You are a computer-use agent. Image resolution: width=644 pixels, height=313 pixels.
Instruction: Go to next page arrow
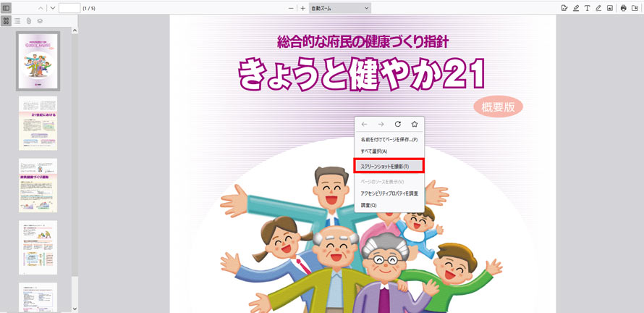pyautogui.click(x=53, y=8)
